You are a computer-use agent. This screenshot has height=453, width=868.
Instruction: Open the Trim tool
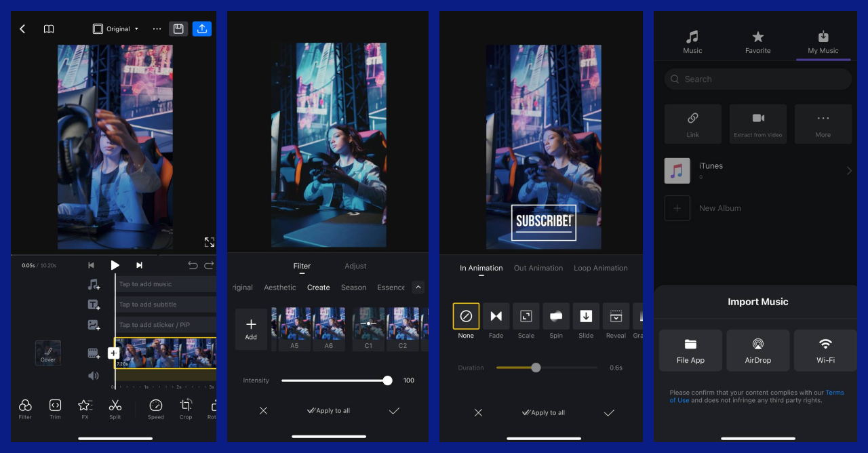click(55, 409)
